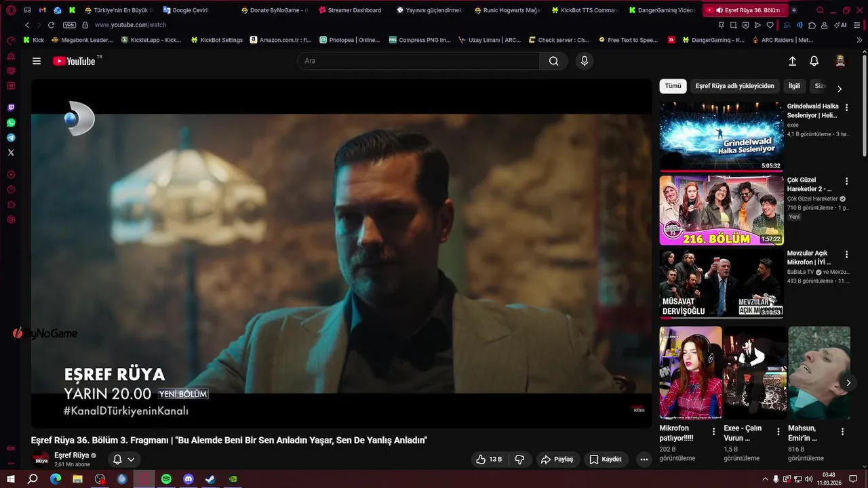Play the Mikrofon patlıyor short

point(691,373)
